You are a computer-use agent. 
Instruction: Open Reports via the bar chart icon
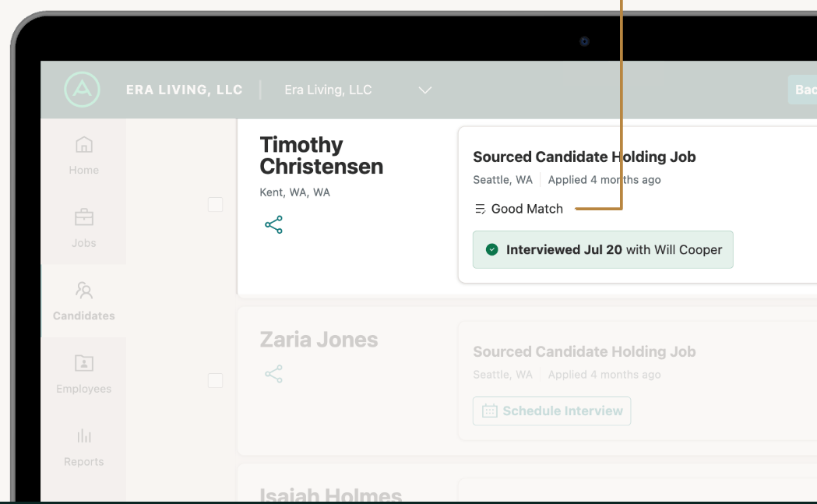(83, 436)
